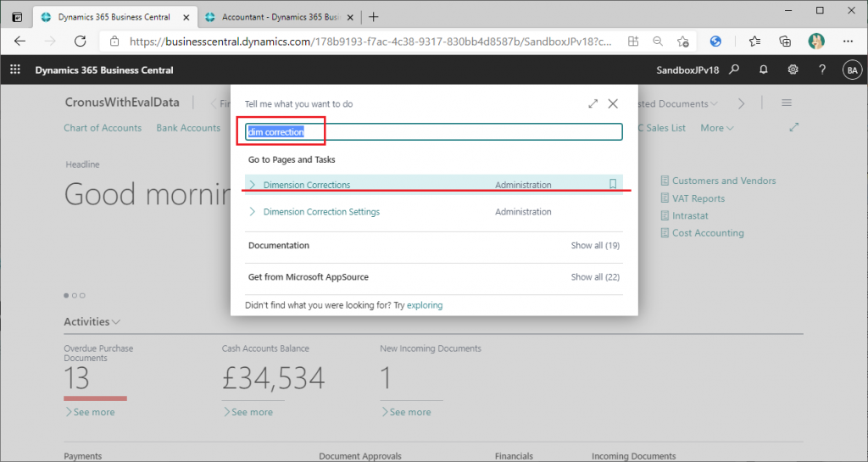Open the More dropdown in the navigation
Image resolution: width=868 pixels, height=462 pixels.
[717, 128]
